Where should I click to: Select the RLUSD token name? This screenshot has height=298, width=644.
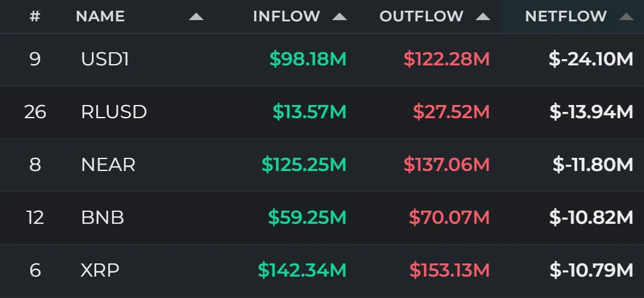pos(114,112)
